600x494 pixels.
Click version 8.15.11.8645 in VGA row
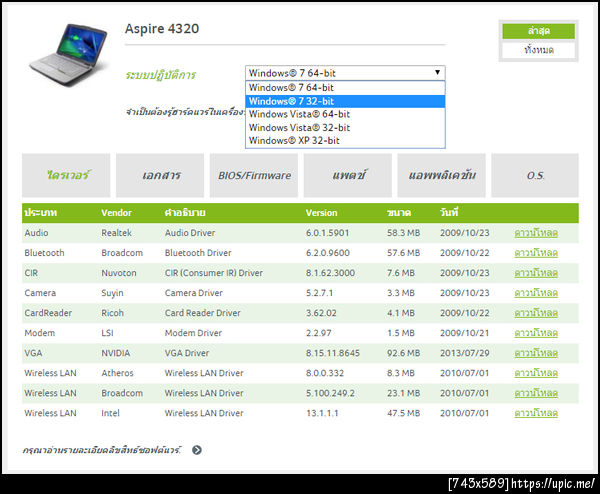[333, 353]
